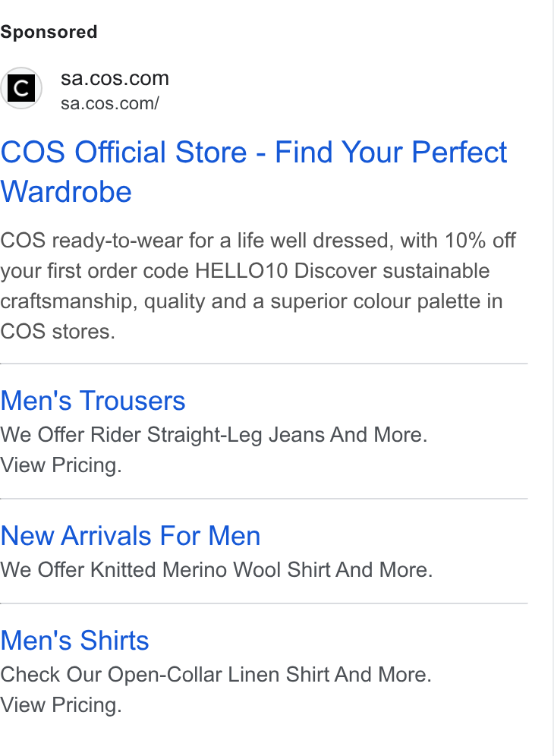Click 'sustainable' in the ad description
This screenshot has width=554, height=756.
[x=436, y=270]
